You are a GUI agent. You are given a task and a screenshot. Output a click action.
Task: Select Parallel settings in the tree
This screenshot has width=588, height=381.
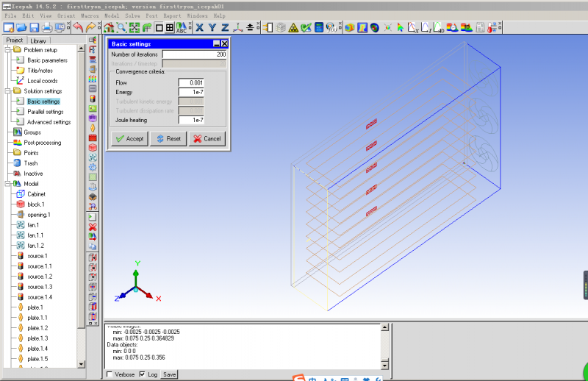46,112
